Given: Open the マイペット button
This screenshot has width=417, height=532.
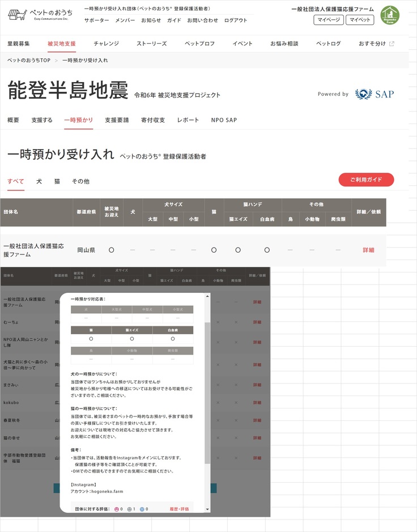Looking at the screenshot, I should point(360,20).
